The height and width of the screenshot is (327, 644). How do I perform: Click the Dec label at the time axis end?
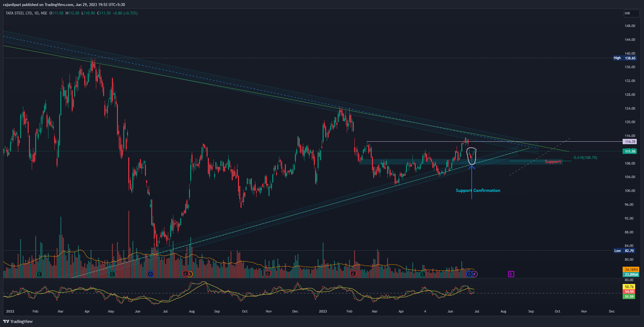tap(612, 311)
